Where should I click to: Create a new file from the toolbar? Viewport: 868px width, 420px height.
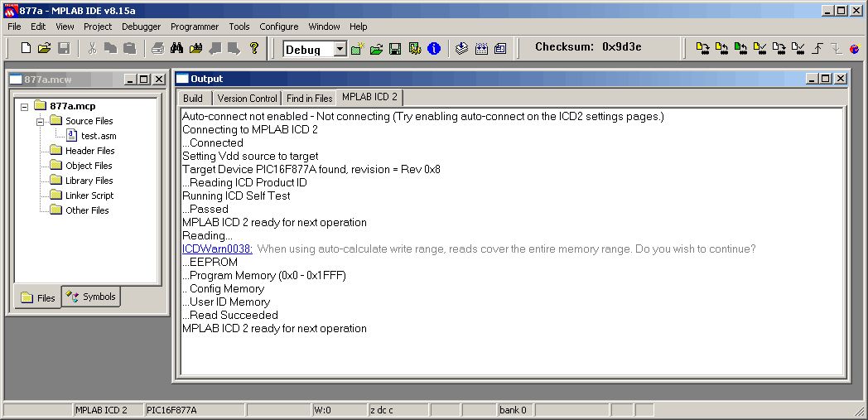click(x=26, y=48)
